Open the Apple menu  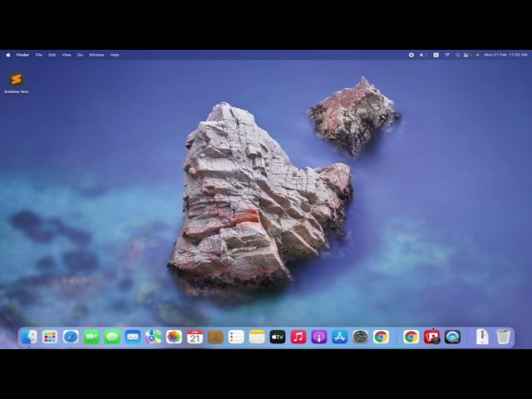click(8, 55)
